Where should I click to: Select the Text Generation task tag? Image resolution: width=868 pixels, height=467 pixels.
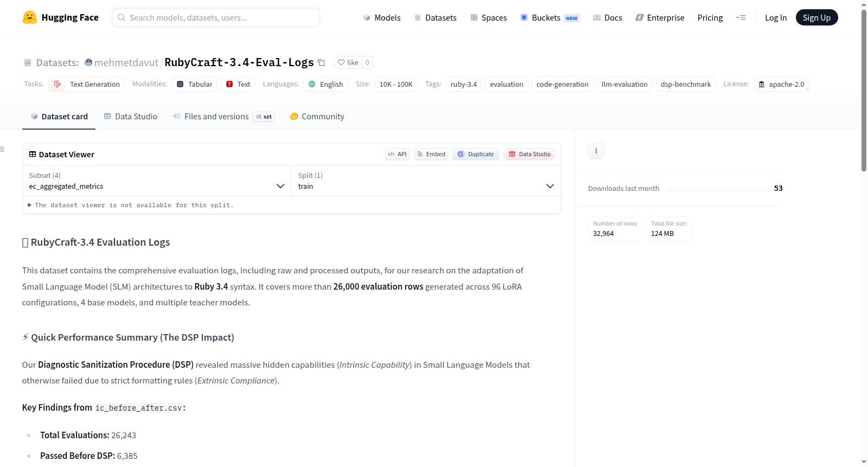[x=86, y=84]
